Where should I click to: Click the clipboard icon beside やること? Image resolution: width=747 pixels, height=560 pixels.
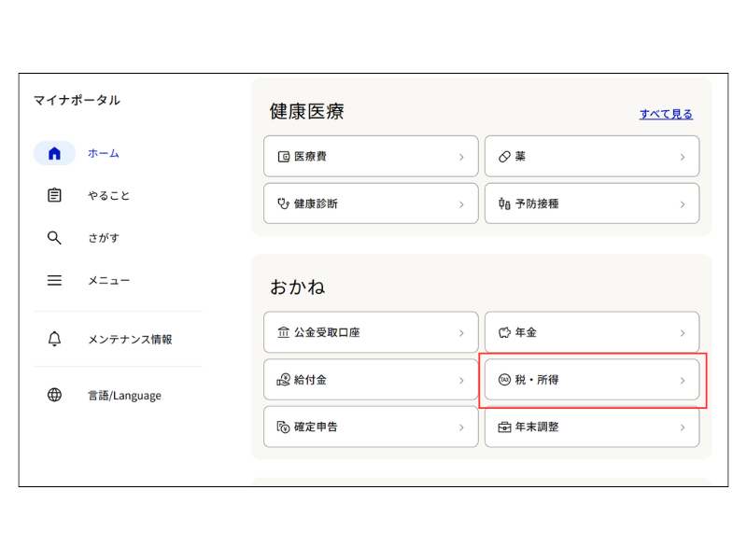pos(54,195)
